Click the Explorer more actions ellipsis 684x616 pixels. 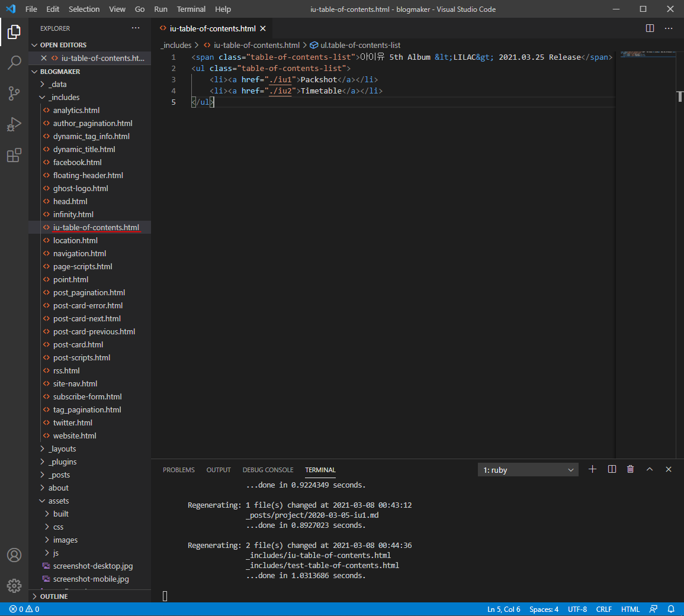pos(136,28)
